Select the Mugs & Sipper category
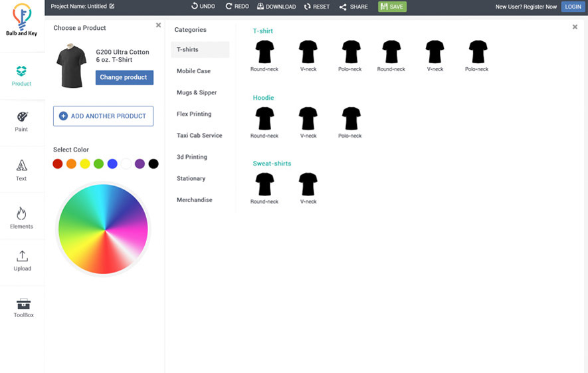This screenshot has width=588, height=373. pos(197,92)
